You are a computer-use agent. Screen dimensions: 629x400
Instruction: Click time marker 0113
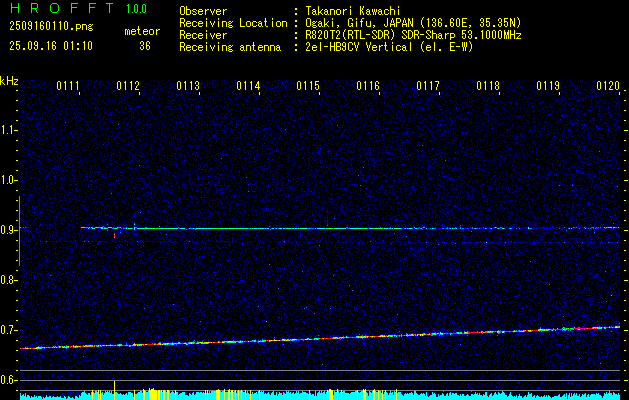pyautogui.click(x=188, y=86)
